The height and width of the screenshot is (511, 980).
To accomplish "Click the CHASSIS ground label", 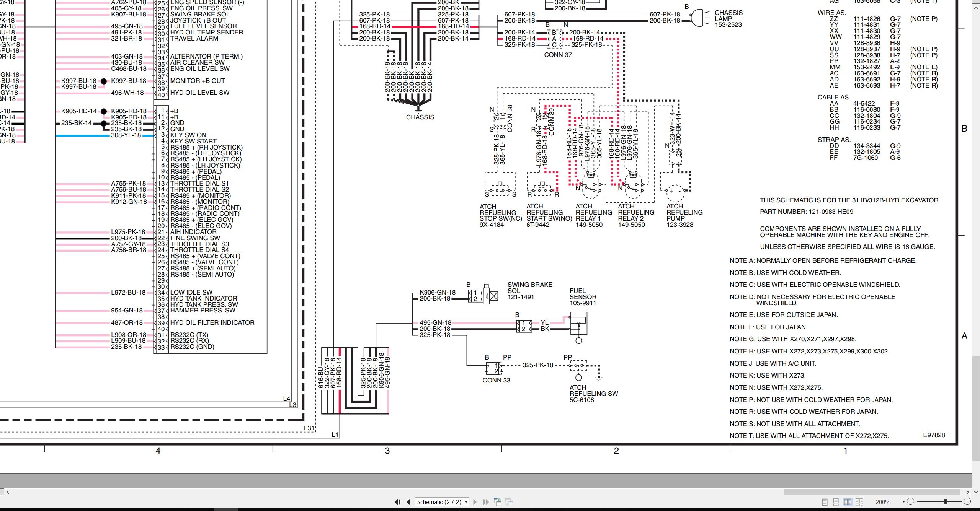I will (x=420, y=117).
